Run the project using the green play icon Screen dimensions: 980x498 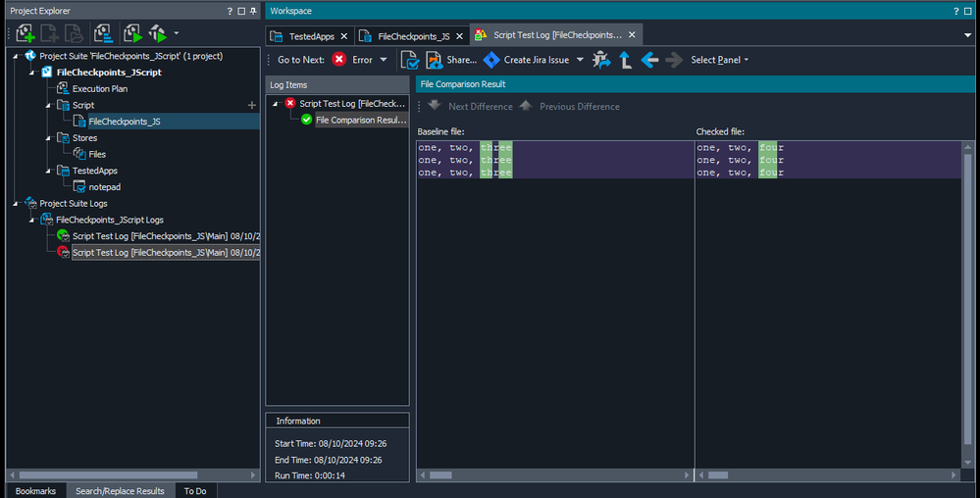tap(133, 34)
